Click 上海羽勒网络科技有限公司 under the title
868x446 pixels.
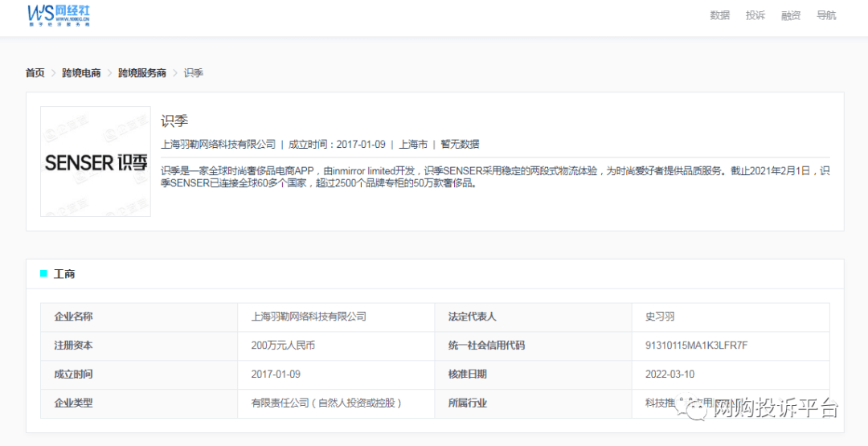click(x=218, y=145)
